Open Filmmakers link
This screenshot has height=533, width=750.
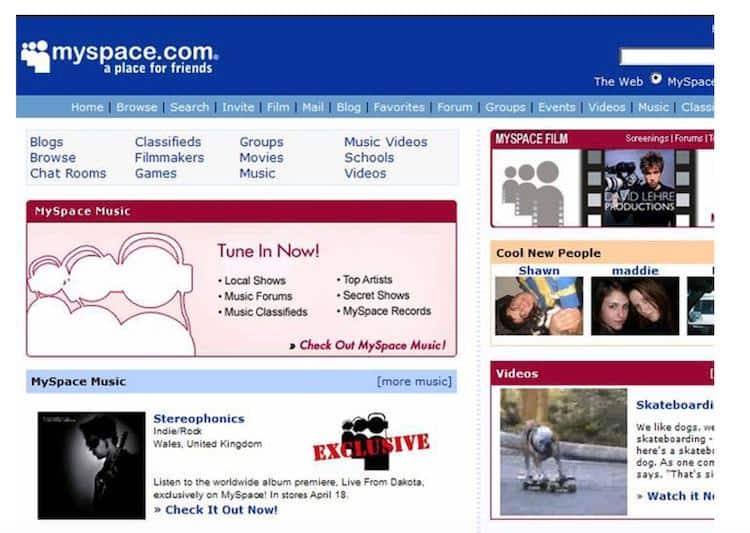pyautogui.click(x=169, y=157)
